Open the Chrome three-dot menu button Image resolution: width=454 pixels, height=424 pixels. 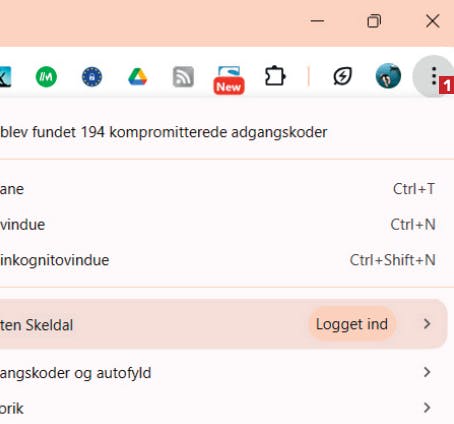tap(433, 76)
